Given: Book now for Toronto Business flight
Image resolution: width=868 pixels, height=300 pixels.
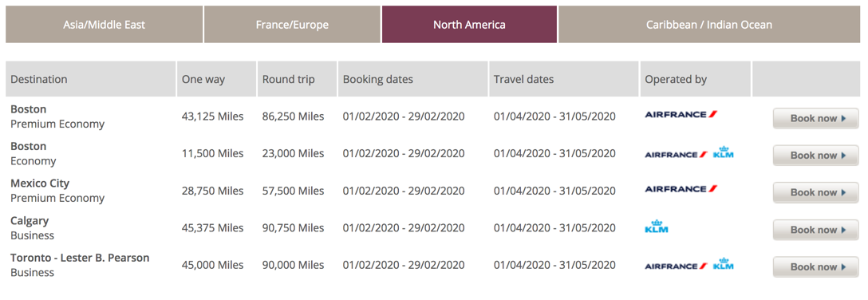Looking at the screenshot, I should pos(816,266).
